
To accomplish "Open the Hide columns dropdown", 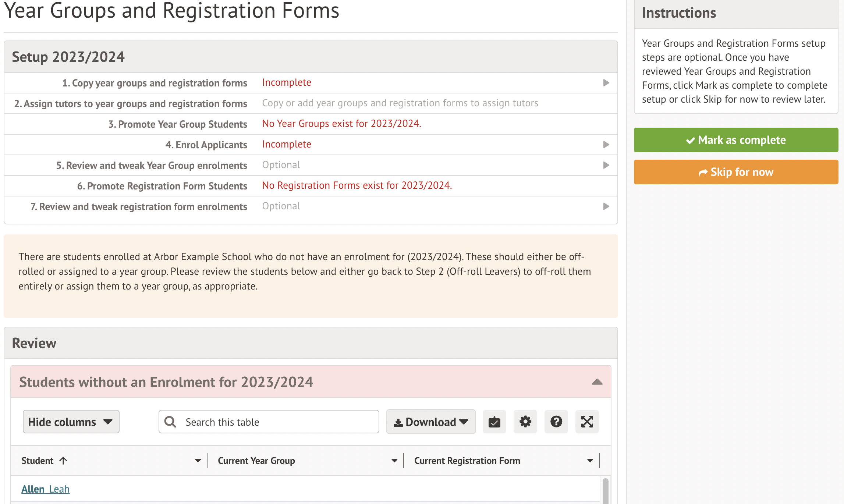I will (x=71, y=422).
